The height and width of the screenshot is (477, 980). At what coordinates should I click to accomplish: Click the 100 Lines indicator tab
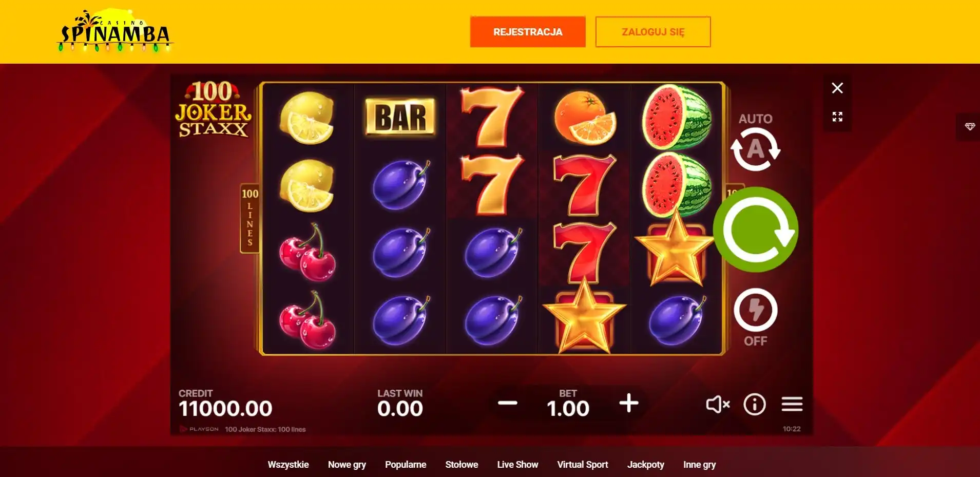pyautogui.click(x=250, y=218)
